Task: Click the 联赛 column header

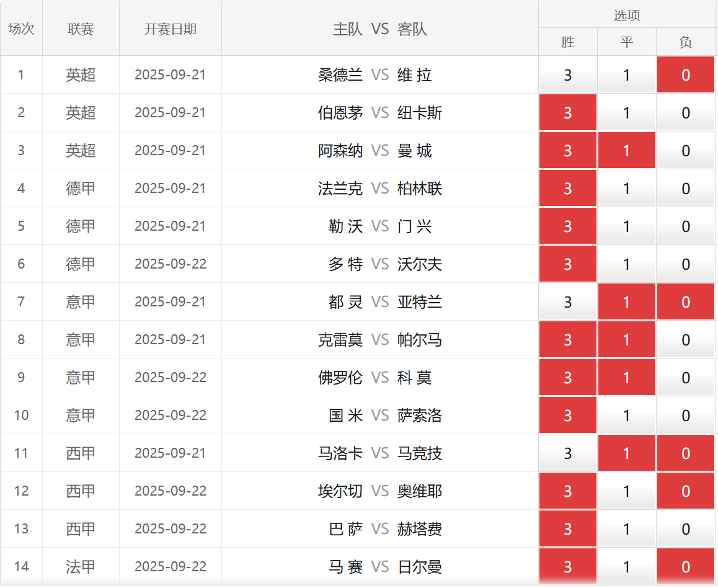Action: pos(81,29)
